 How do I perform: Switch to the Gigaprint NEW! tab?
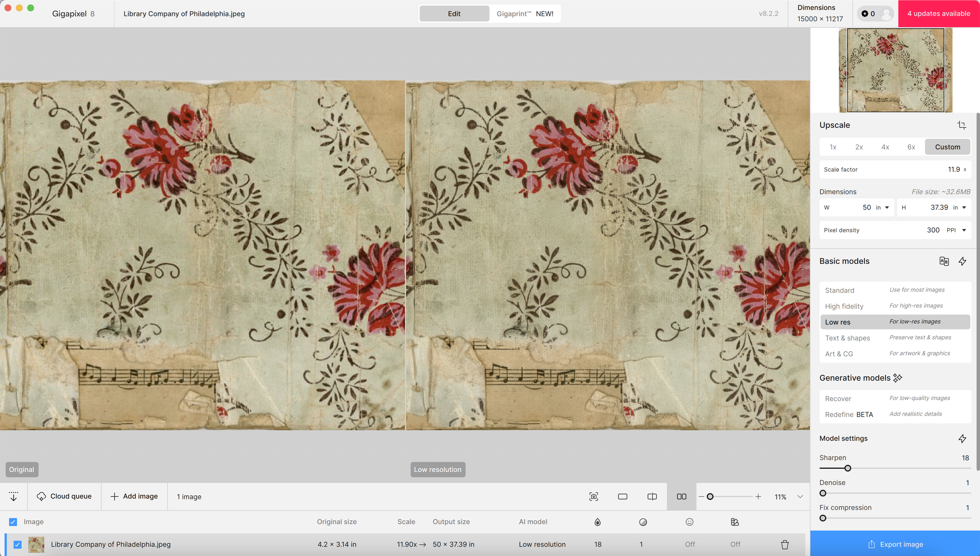coord(525,14)
